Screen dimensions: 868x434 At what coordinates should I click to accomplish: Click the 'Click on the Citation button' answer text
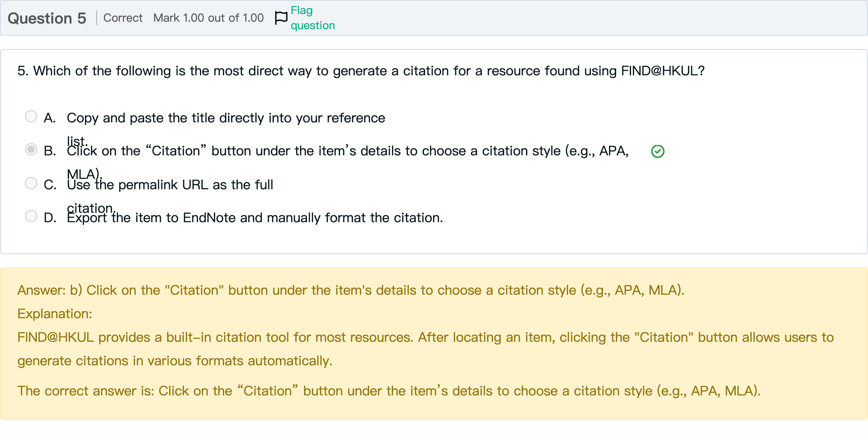tap(347, 151)
